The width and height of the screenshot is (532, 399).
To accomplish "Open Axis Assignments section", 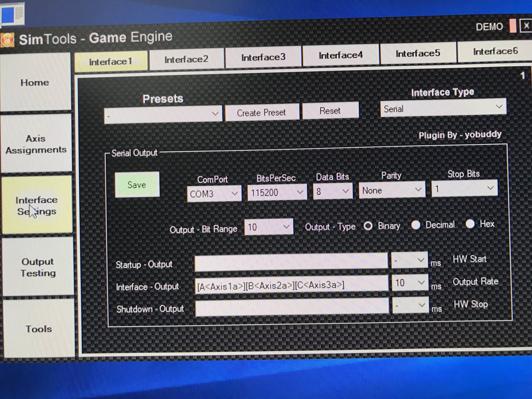I will [36, 144].
